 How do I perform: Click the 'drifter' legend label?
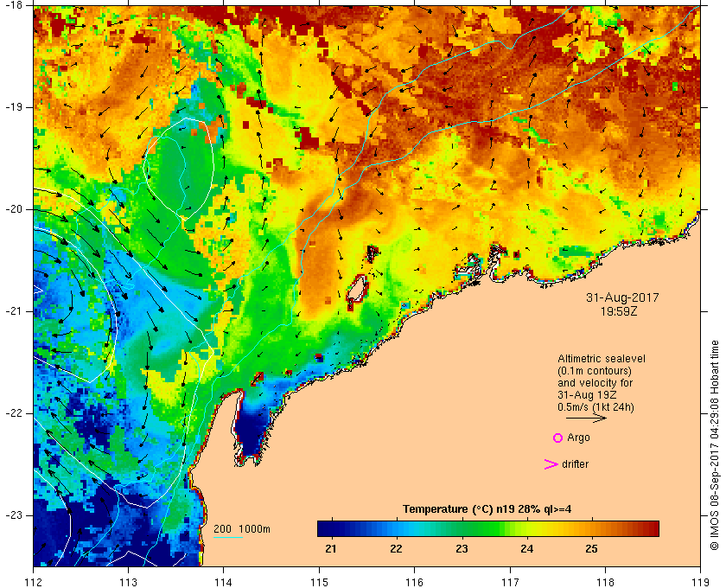point(575,464)
